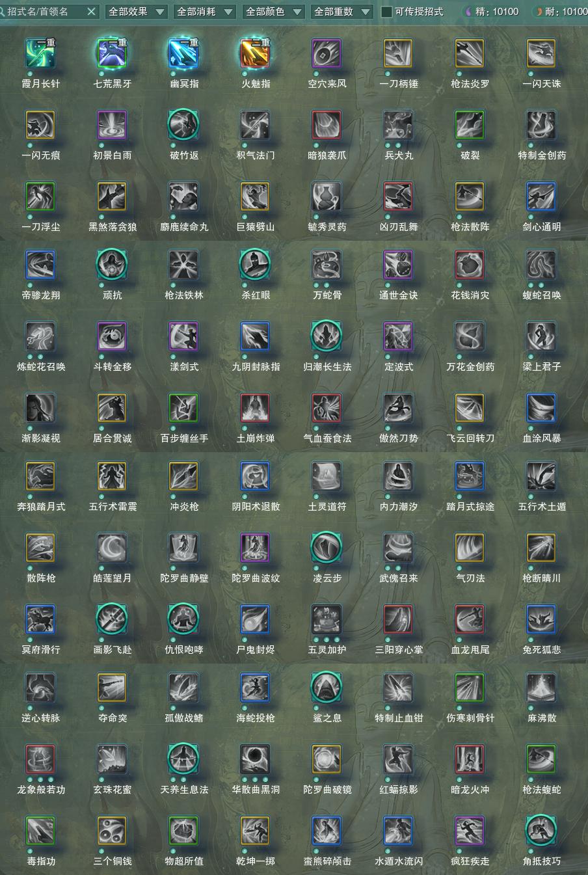Select the 阴阳术退散 skill icon
The image size is (588, 875).
click(256, 477)
